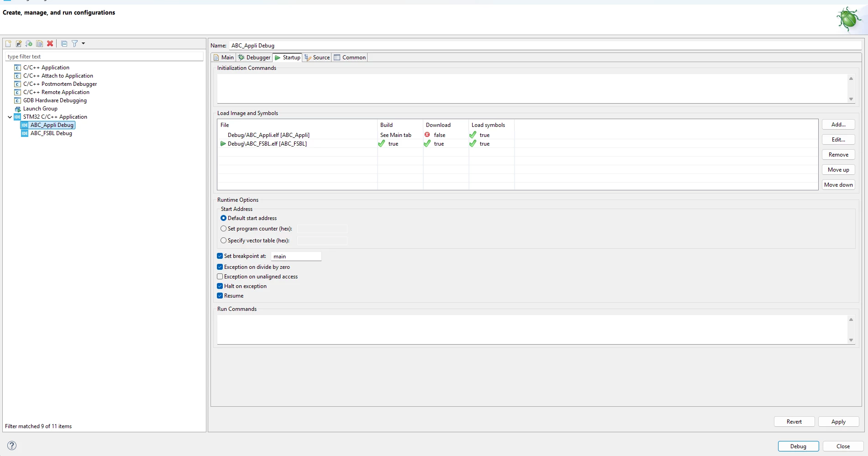Click the Export launch configuration icon
868x456 pixels.
point(29,44)
